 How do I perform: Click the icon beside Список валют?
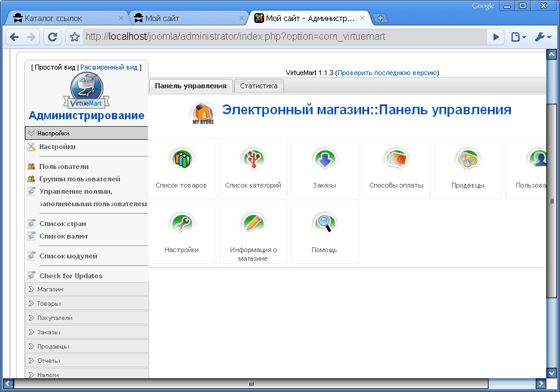pyautogui.click(x=32, y=236)
